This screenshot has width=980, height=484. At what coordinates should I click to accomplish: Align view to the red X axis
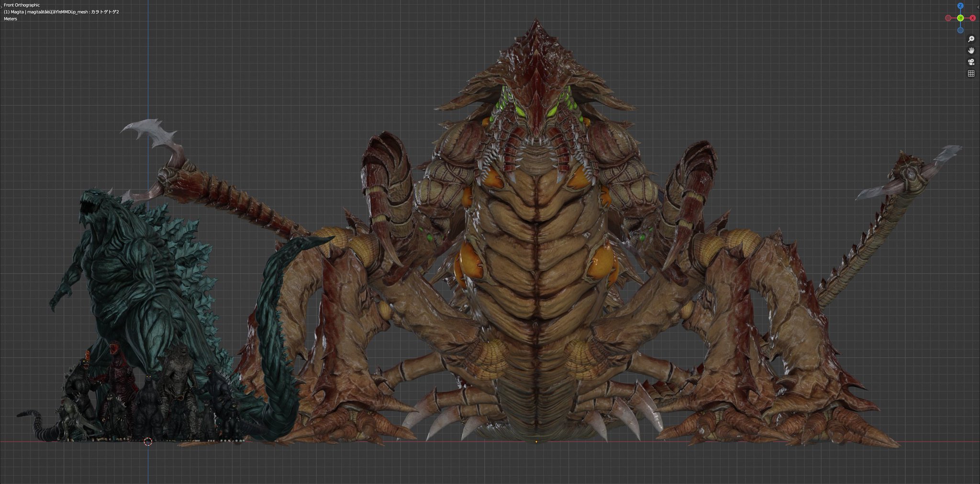(972, 18)
